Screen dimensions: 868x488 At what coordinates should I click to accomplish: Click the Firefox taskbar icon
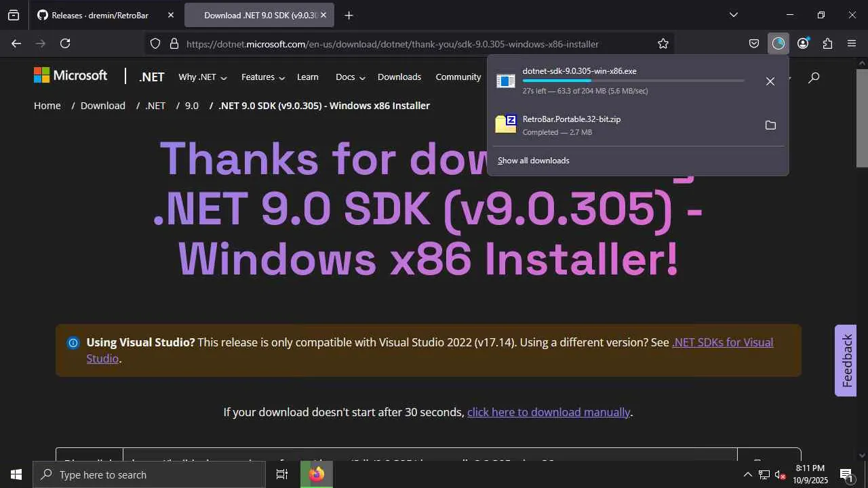(317, 474)
